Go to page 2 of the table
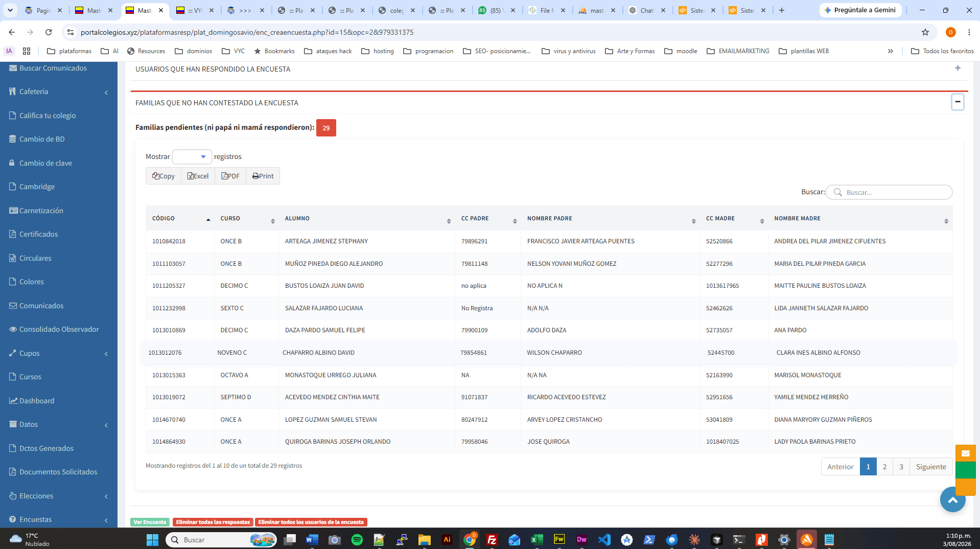 (x=884, y=467)
